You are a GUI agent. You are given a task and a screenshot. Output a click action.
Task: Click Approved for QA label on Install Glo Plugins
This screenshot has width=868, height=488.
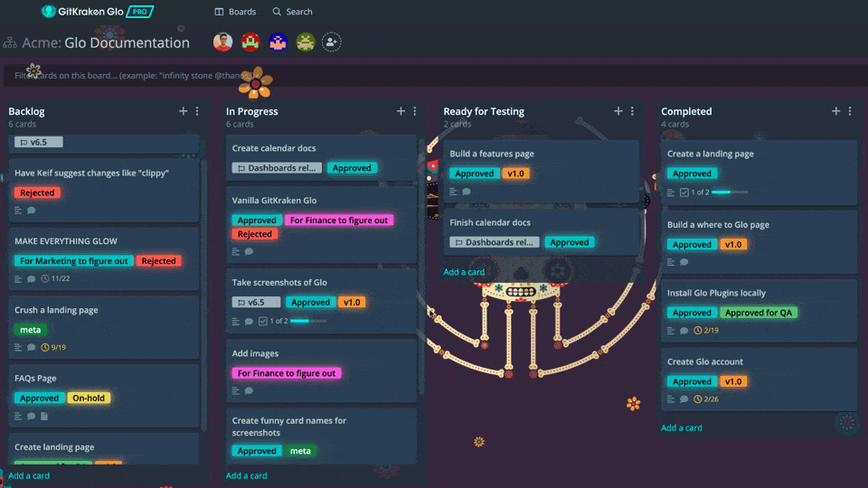tap(759, 313)
